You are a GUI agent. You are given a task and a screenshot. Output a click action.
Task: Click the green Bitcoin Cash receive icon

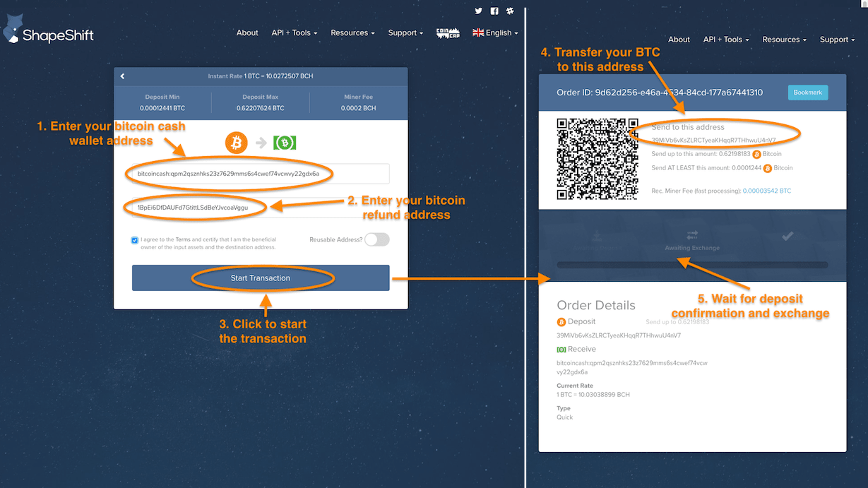[x=285, y=143]
